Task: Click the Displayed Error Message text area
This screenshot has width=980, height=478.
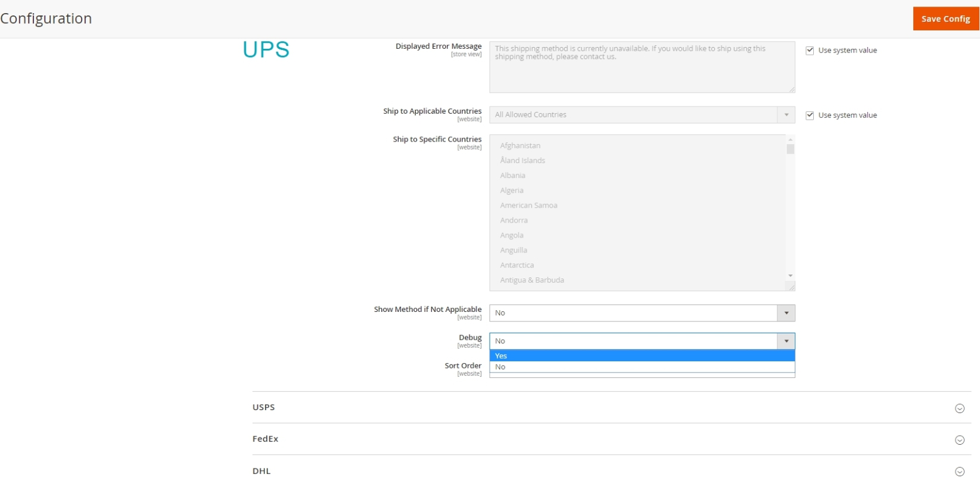Action: pos(642,67)
